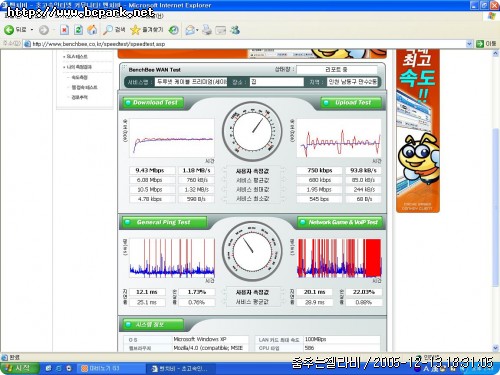Image resolution: width=500 pixels, height=375 pixels.
Task: Run the General Ping Test button
Action: click(163, 222)
